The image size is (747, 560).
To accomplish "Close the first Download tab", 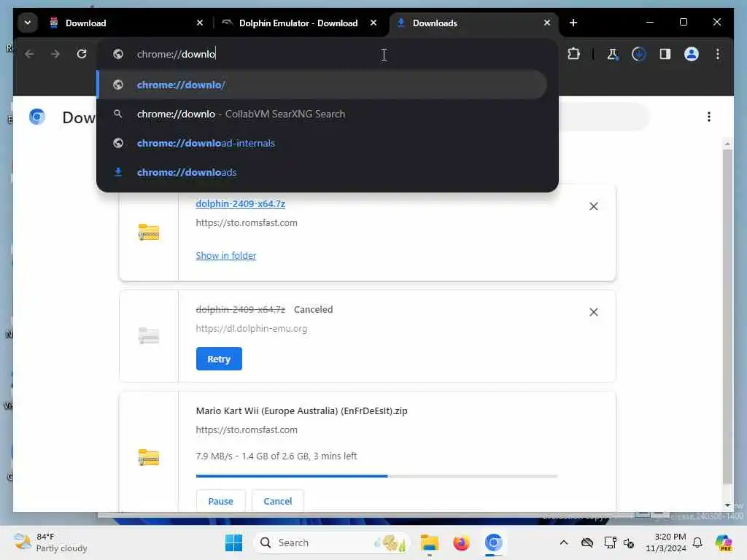I will 200,23.
